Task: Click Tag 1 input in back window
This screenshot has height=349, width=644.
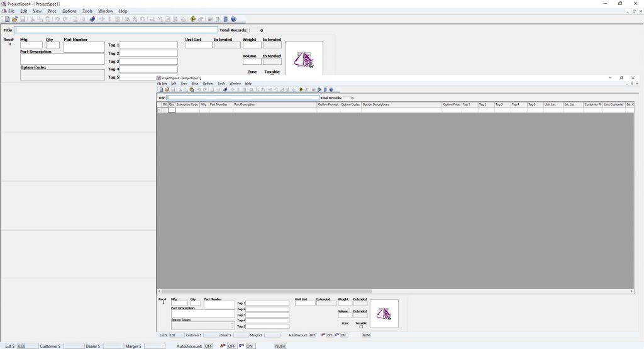Action: pos(148,45)
